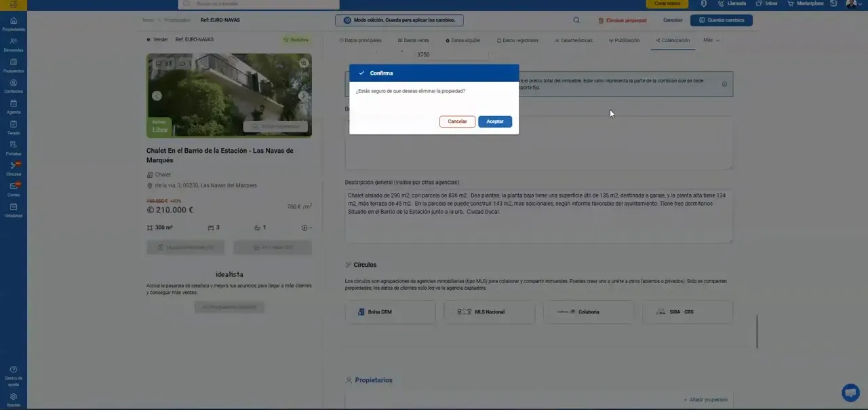This screenshot has height=410, width=868.
Task: Select the Bolsa CRM circle card
Action: tap(390, 312)
